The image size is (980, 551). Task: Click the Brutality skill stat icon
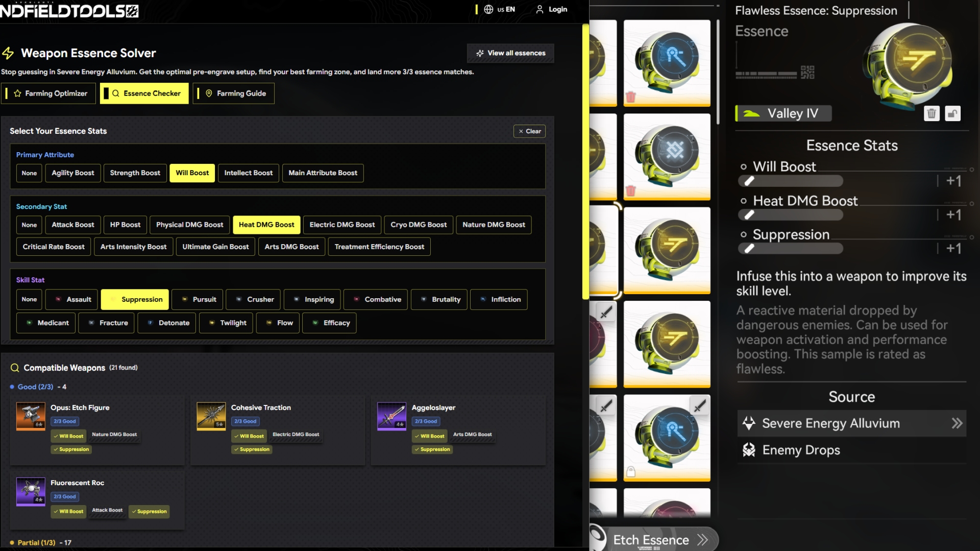[x=424, y=299]
